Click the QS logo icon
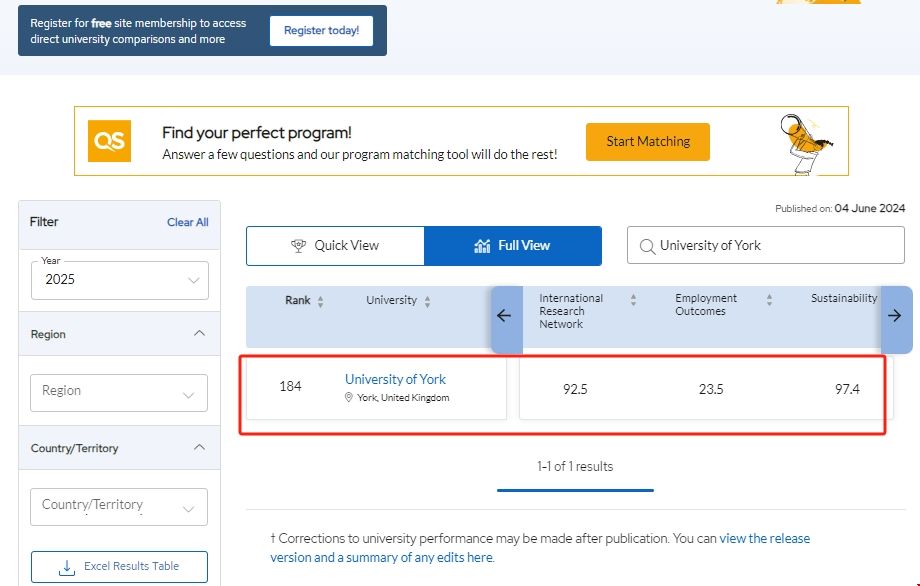 [x=109, y=141]
